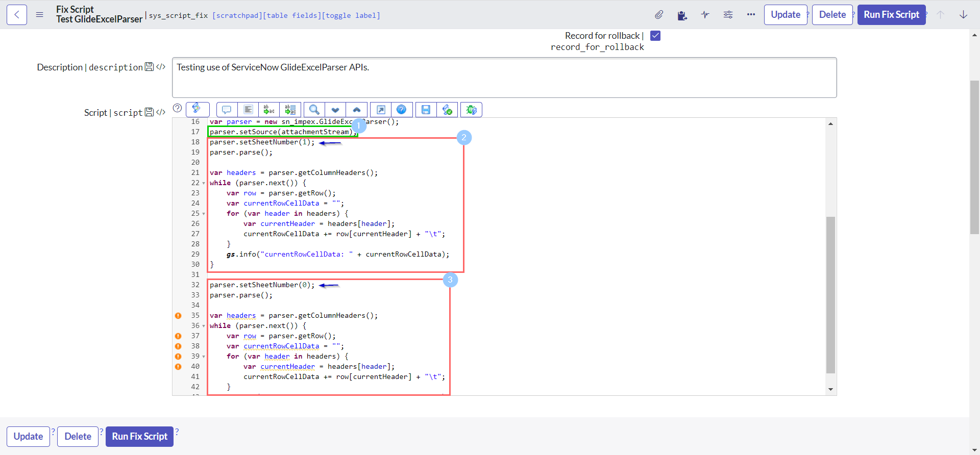
Task: Collapse code fold arrow at line 22
Action: point(204,183)
